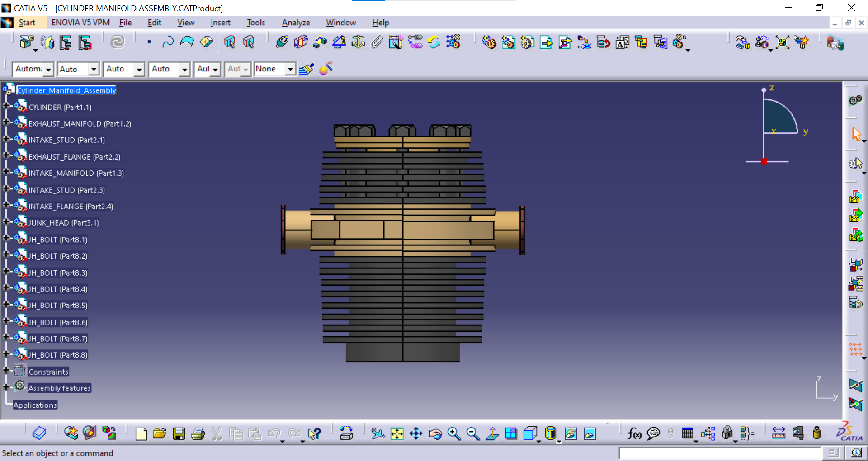Select the Fix Component anchor icon

point(358,42)
